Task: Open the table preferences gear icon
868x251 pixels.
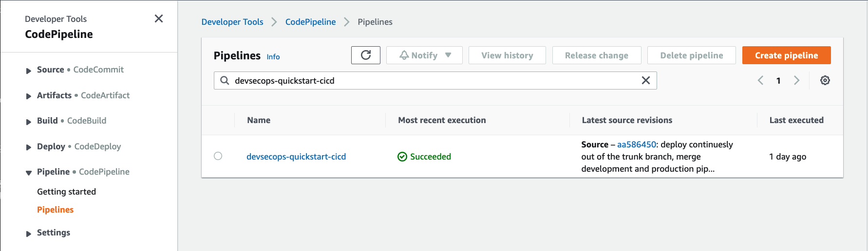Action: click(x=825, y=80)
